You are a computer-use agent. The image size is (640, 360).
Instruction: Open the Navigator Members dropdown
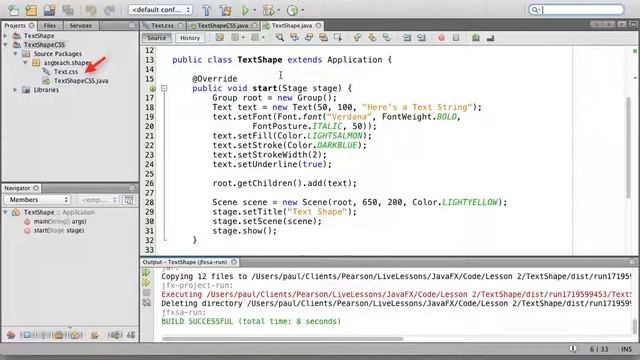pyautogui.click(x=38, y=200)
